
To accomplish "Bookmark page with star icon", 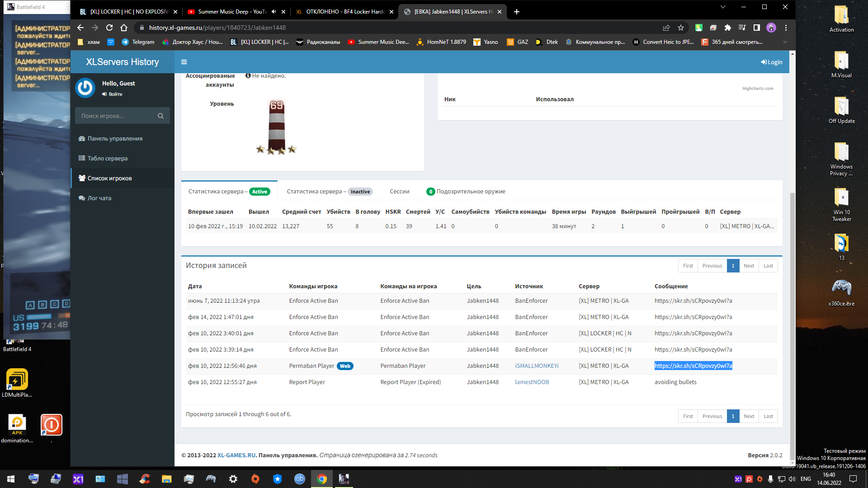I will 681,28.
